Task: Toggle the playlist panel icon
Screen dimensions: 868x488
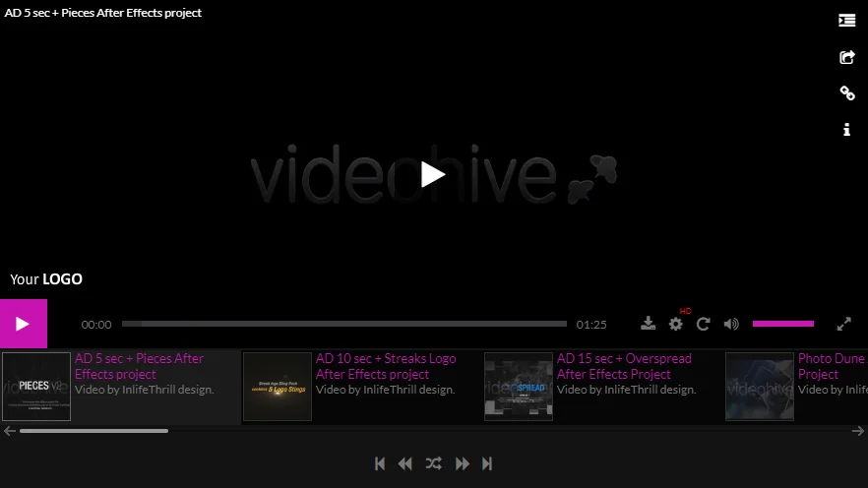Action: point(846,21)
